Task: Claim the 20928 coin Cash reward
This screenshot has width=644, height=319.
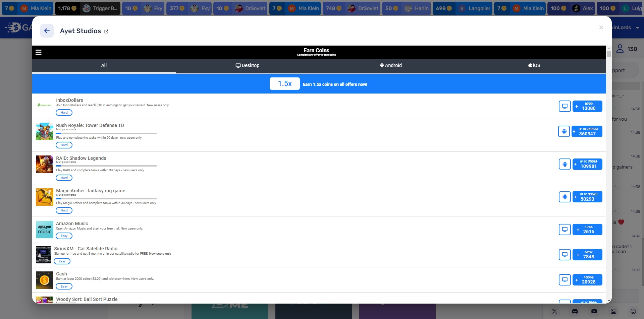Action: tap(587, 280)
